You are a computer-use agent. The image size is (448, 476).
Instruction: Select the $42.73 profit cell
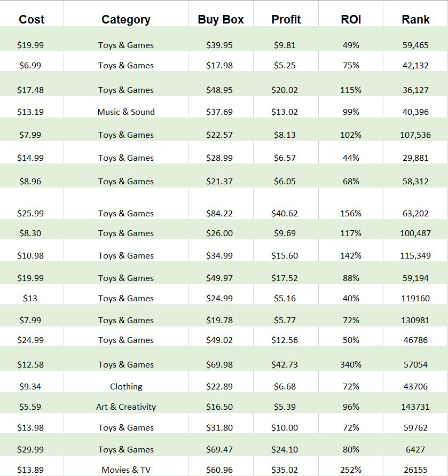(x=285, y=365)
